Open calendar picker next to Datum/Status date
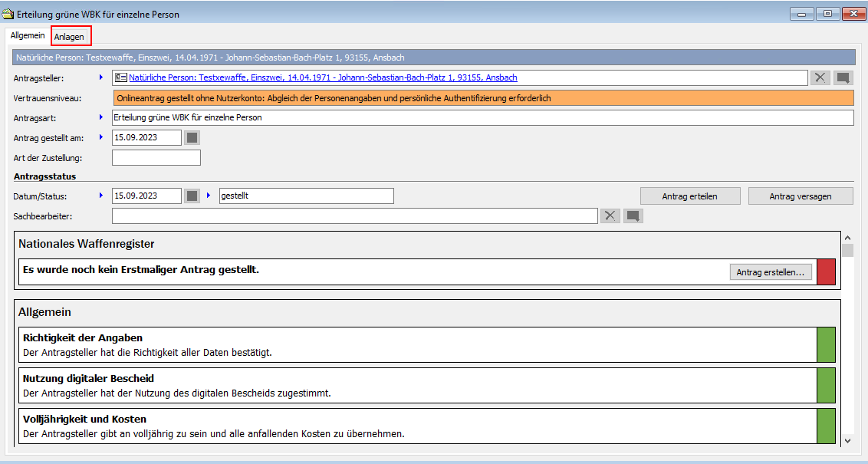Viewport: 868px width, 464px height. (192, 196)
